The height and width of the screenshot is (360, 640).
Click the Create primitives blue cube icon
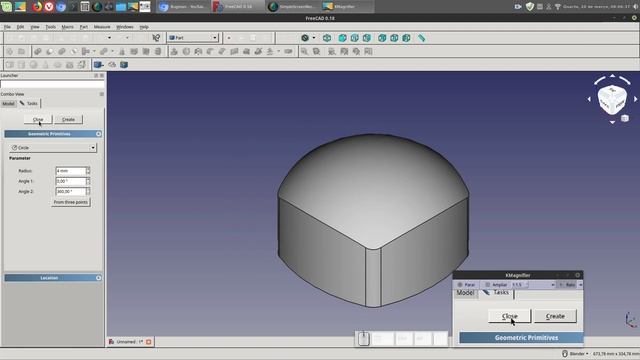[x=97, y=64]
